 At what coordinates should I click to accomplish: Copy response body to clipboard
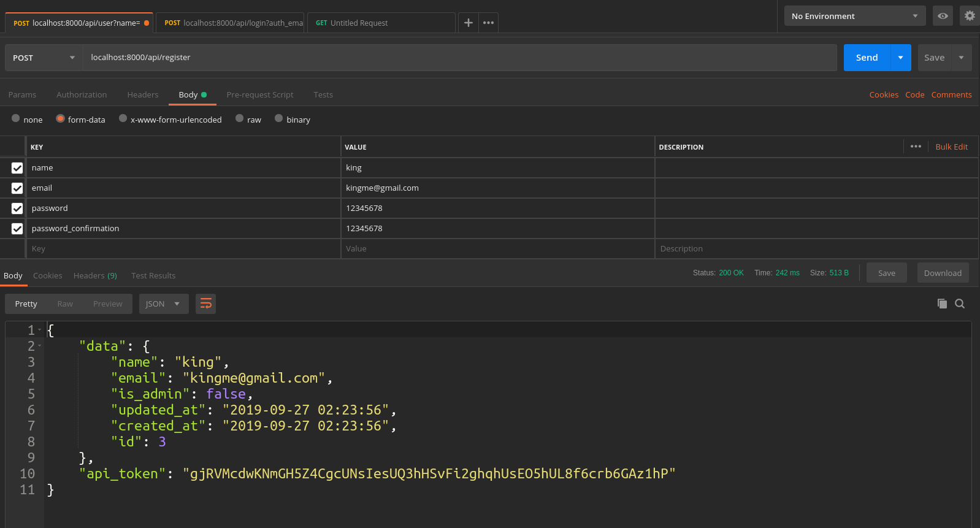pyautogui.click(x=942, y=304)
